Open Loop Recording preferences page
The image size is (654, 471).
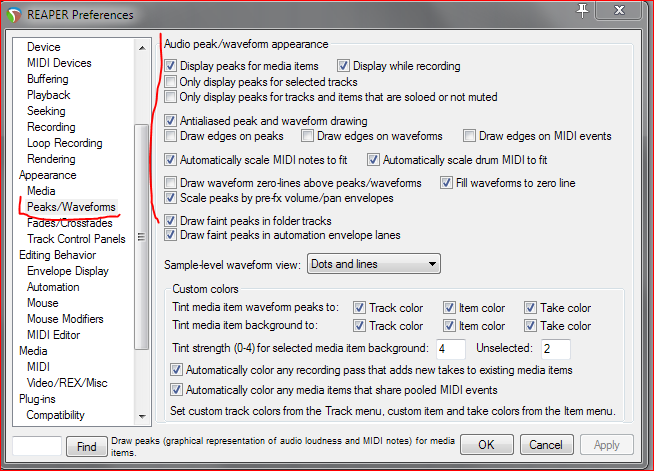[65, 143]
